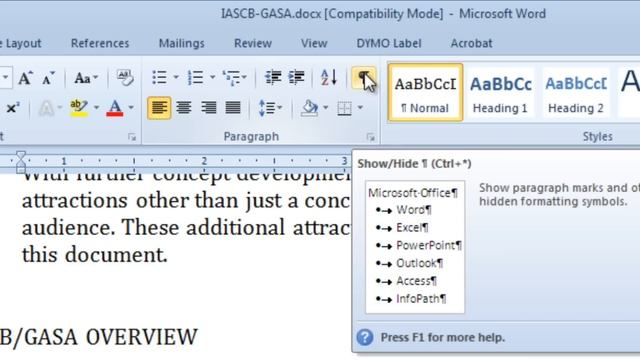
Task: Justify the paragraph text
Action: point(233,108)
